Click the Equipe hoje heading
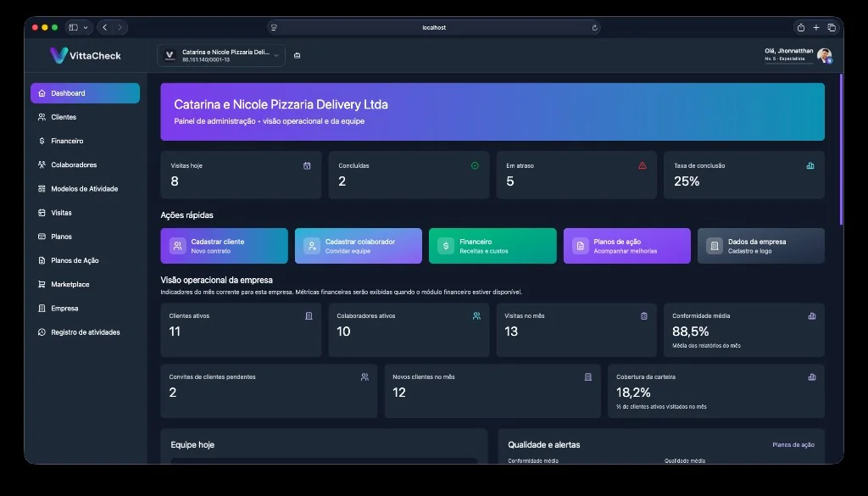Screen dimensions: 868x496 (192, 444)
